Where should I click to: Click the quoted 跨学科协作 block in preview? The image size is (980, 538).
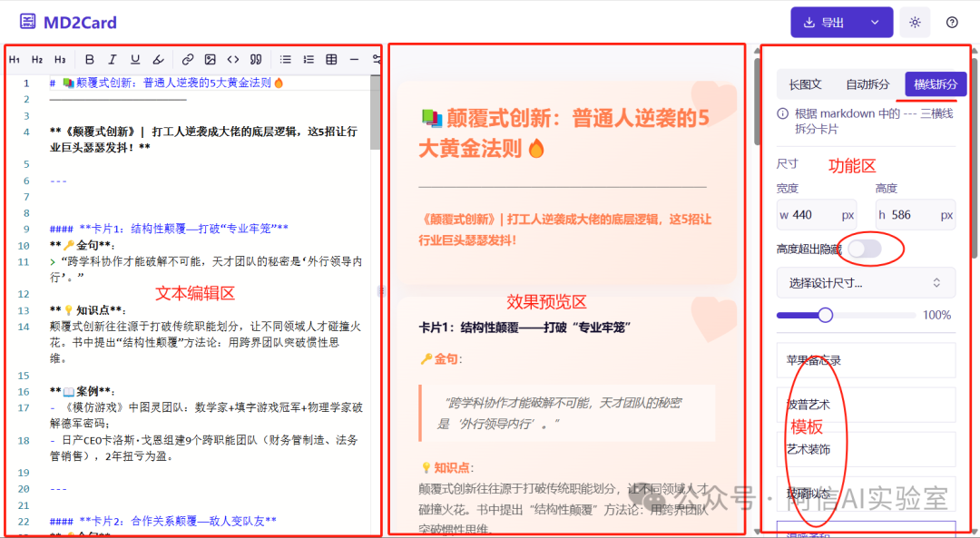click(567, 413)
